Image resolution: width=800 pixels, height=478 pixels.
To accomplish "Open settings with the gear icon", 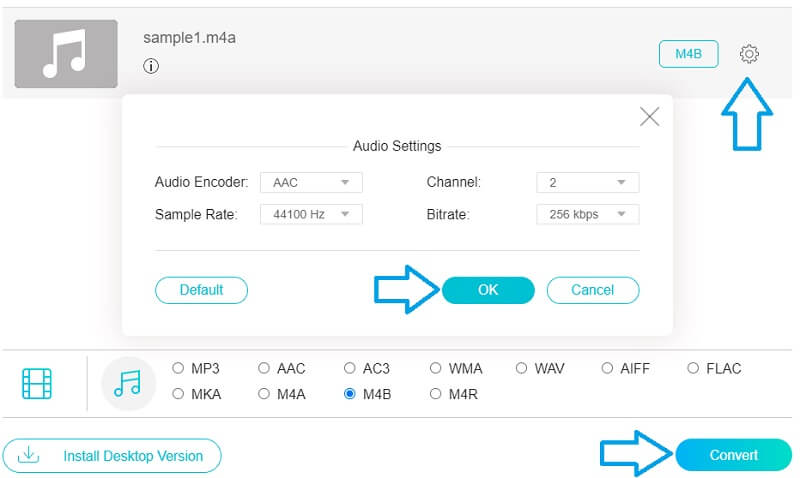I will (748, 54).
